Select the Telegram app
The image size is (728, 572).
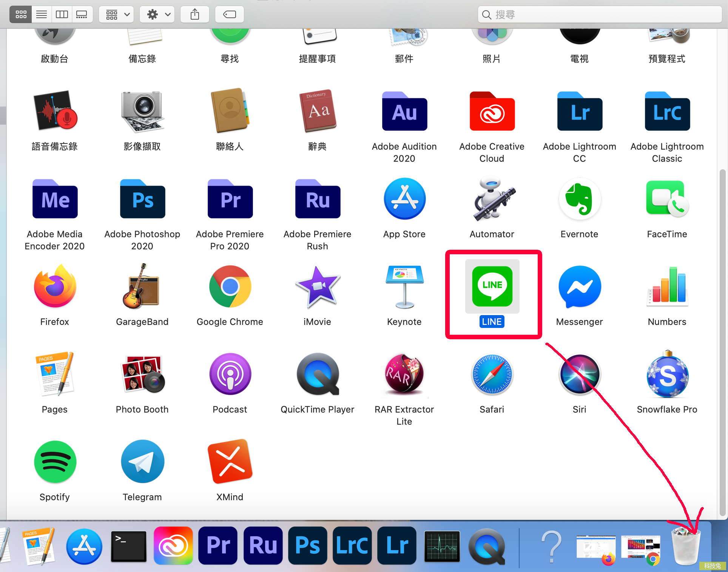pos(142,462)
